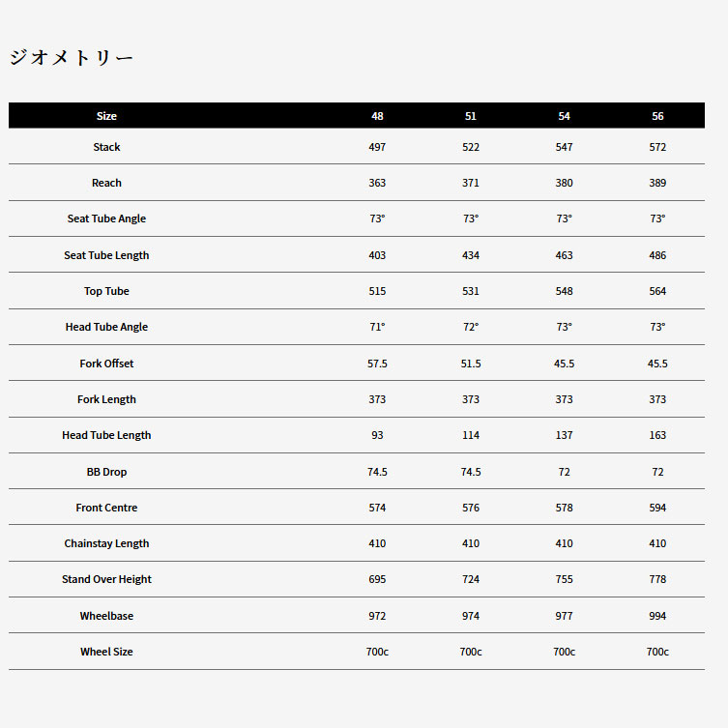The image size is (728, 728).
Task: Select the size 48 column header
Action: (377, 116)
